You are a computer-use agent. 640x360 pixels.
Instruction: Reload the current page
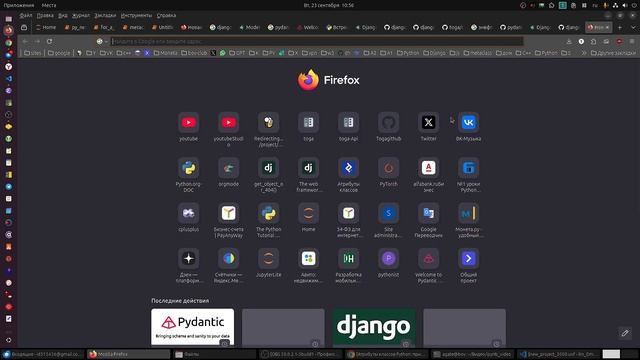click(49, 41)
